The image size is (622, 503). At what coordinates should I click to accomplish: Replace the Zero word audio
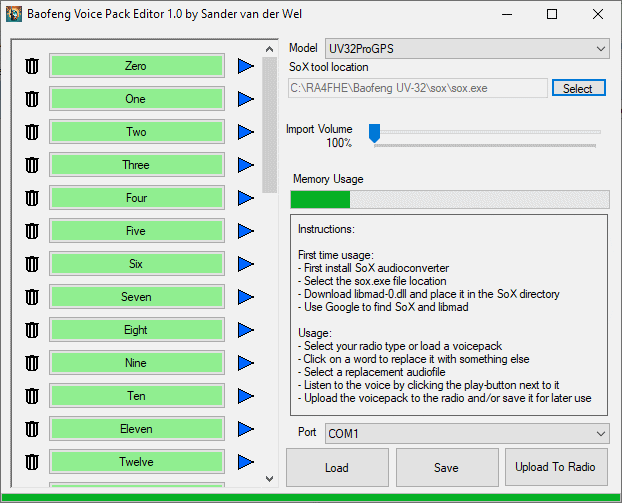(x=137, y=66)
